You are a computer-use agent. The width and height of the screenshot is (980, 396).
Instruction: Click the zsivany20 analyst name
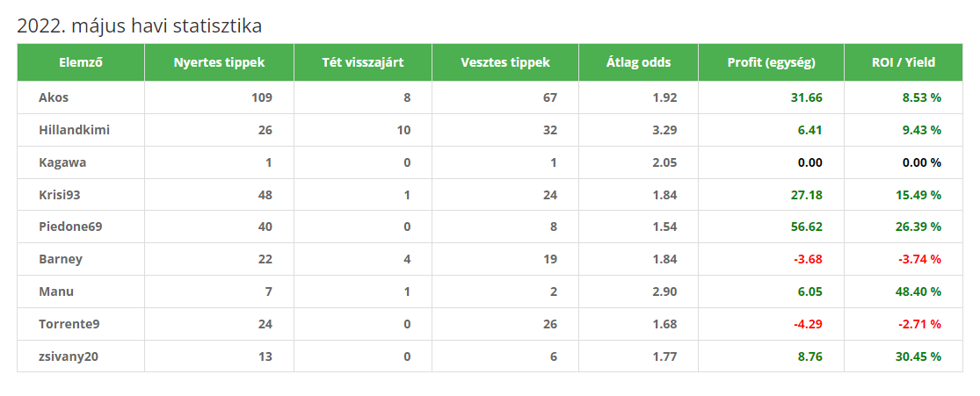click(x=69, y=356)
